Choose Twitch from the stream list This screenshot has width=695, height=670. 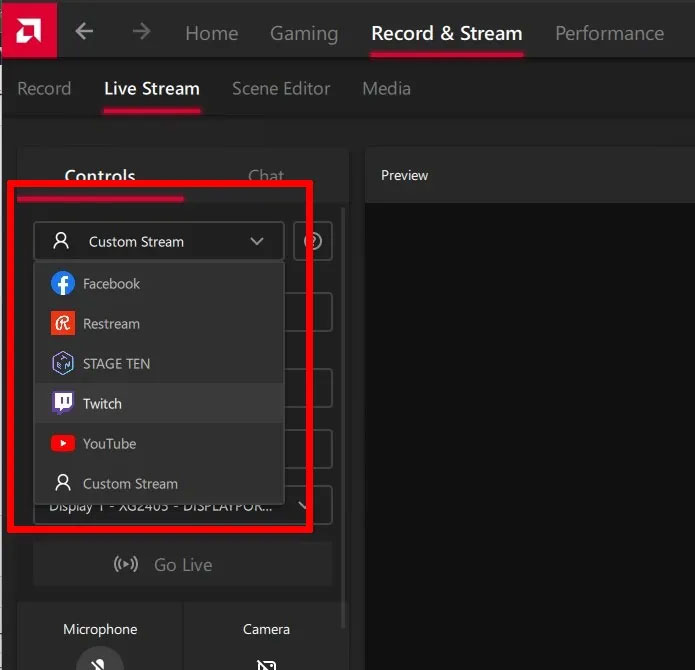coord(159,403)
